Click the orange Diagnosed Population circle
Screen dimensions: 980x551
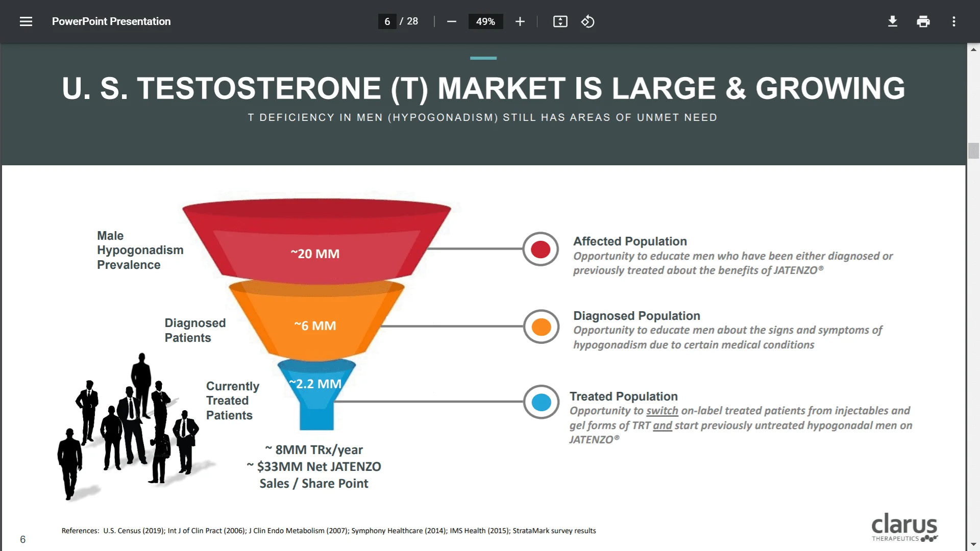pyautogui.click(x=541, y=327)
